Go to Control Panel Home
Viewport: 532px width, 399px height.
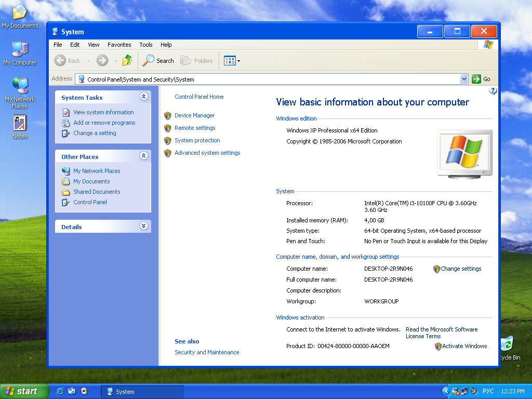click(x=199, y=97)
